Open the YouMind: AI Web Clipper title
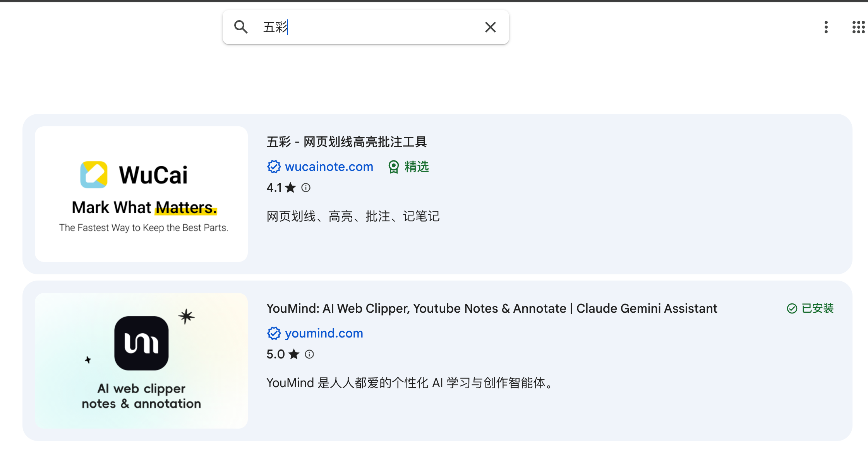 click(x=492, y=308)
